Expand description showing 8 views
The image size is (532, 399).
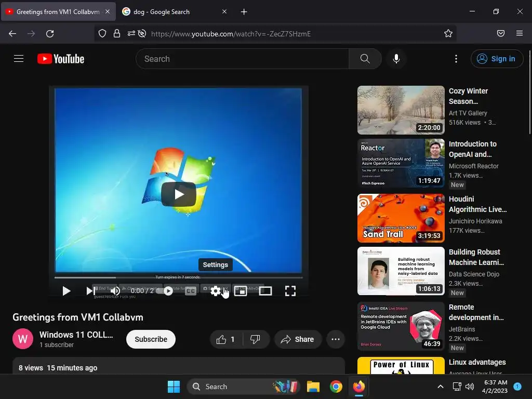(179, 367)
